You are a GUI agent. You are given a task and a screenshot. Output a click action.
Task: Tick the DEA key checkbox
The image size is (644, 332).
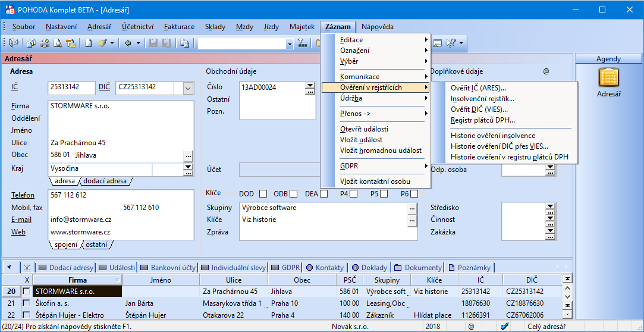(x=324, y=193)
